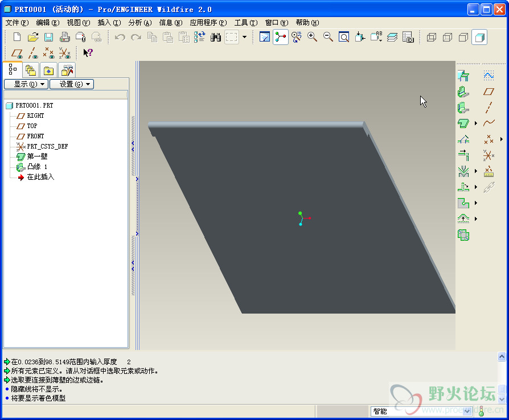Click the Zoom Out magnifier

(328, 38)
